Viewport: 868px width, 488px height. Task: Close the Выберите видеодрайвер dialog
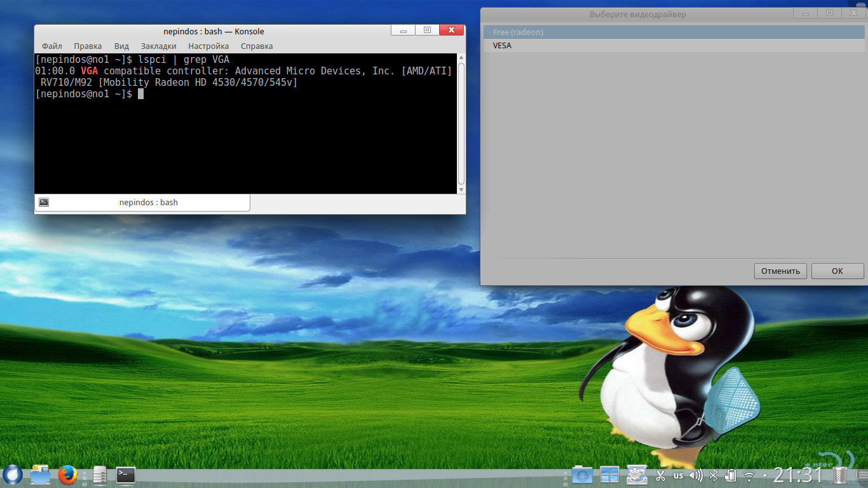point(853,13)
